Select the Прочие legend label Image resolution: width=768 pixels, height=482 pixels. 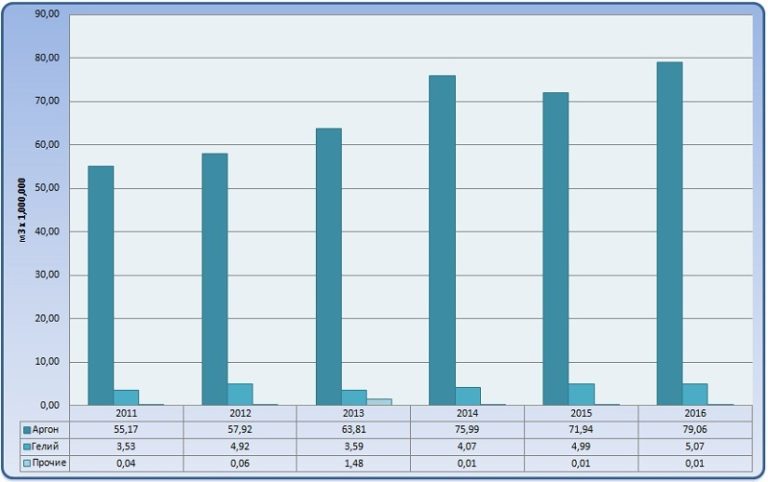pyautogui.click(x=48, y=463)
